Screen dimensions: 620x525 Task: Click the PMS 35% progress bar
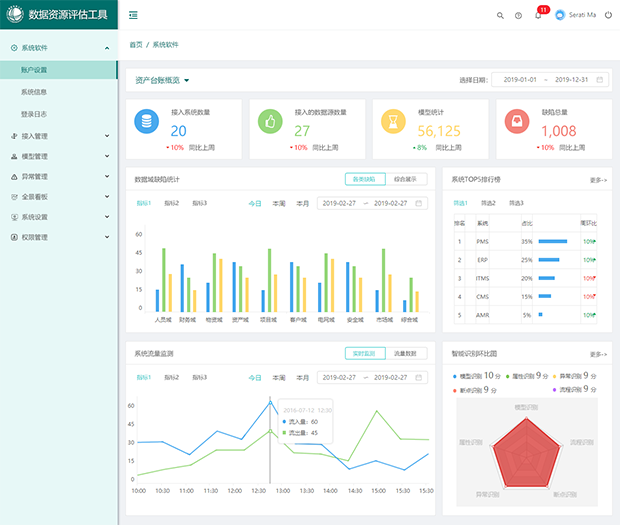553,242
